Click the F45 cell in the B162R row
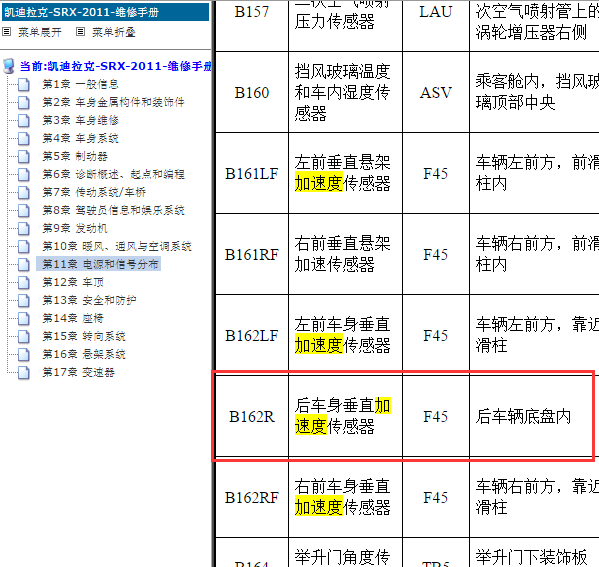 click(435, 416)
